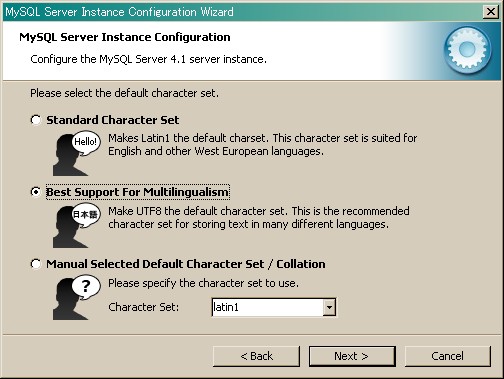
Task: Click the Character Set: field label
Action: click(144, 307)
